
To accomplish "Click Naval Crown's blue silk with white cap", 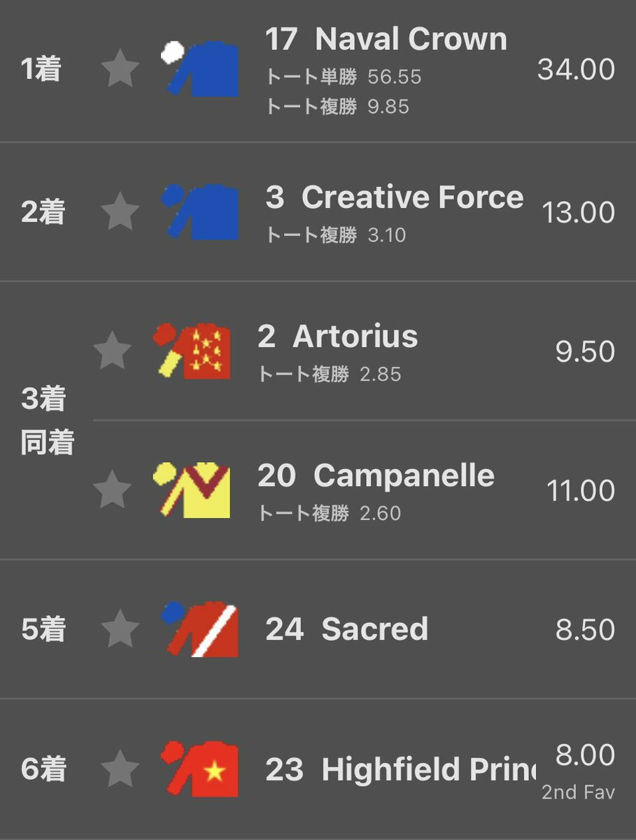I will pyautogui.click(x=199, y=68).
